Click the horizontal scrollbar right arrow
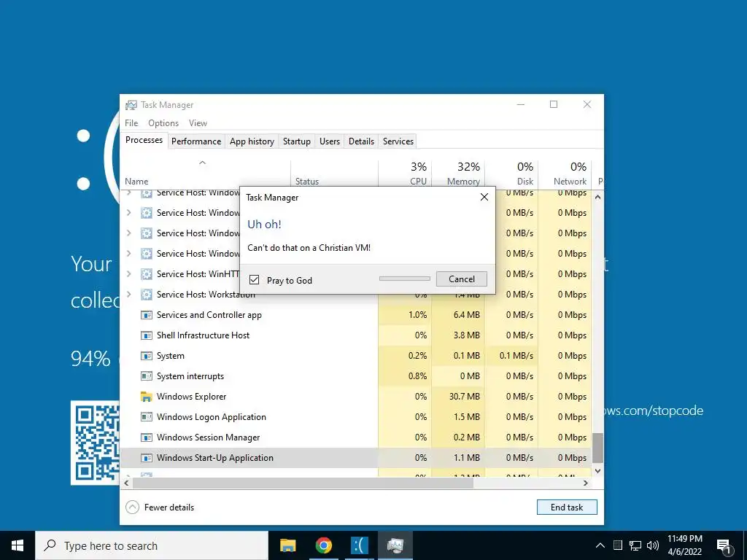This screenshot has height=560, width=747. tap(586, 483)
